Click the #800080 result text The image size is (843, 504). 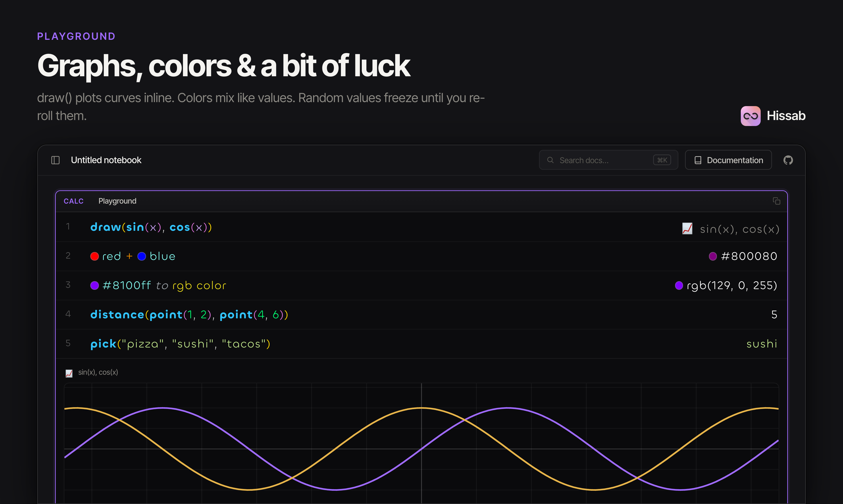click(749, 256)
